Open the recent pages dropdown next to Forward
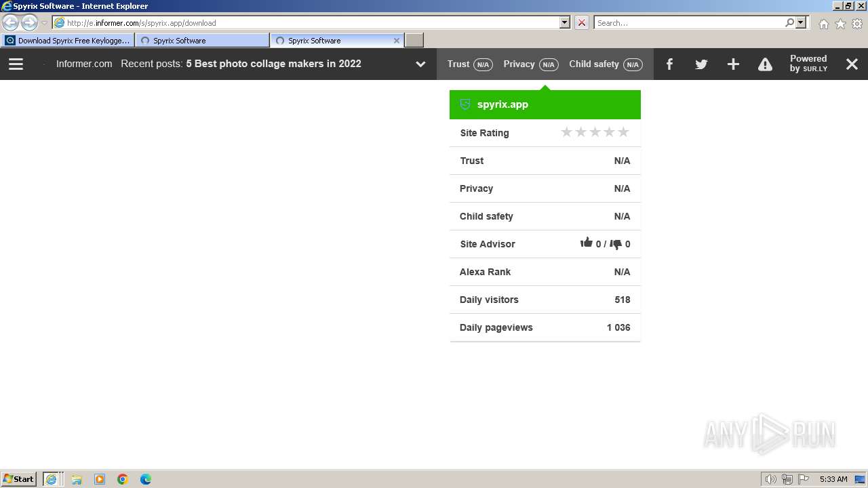The width and height of the screenshot is (868, 488). pos(44,23)
